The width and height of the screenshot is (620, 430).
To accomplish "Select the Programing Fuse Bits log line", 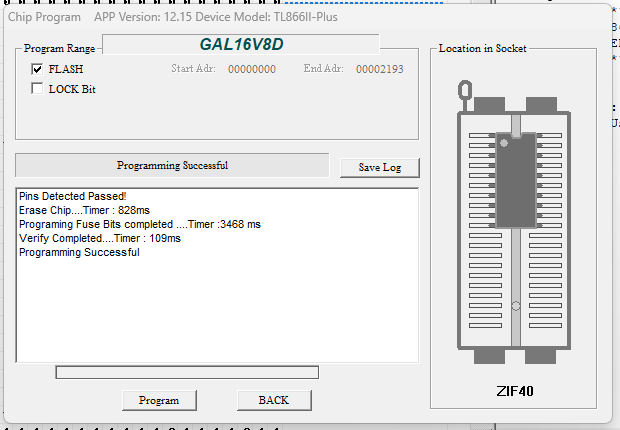I will (x=139, y=224).
